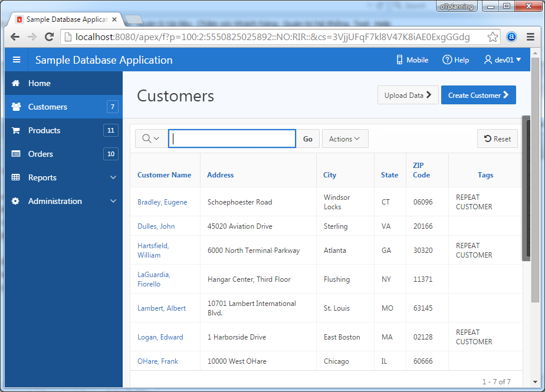Switch to the Sample Database Application browser tab

[x=65, y=19]
